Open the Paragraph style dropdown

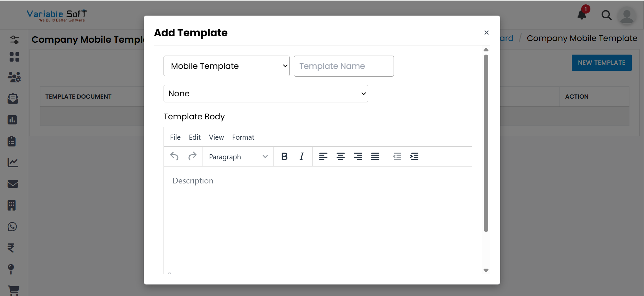click(x=238, y=156)
